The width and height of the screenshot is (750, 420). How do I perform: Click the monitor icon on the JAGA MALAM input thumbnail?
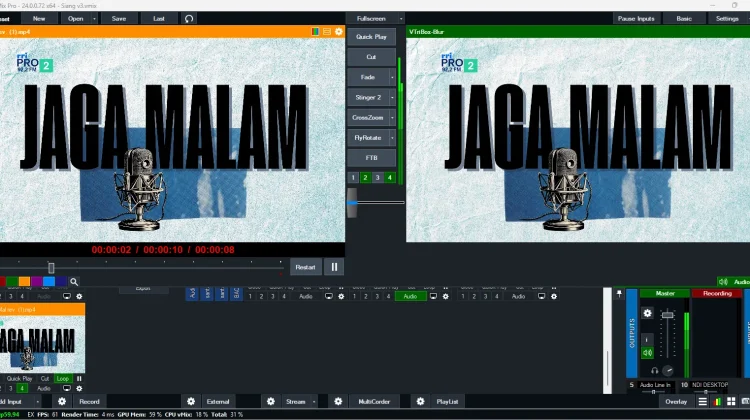click(x=67, y=388)
